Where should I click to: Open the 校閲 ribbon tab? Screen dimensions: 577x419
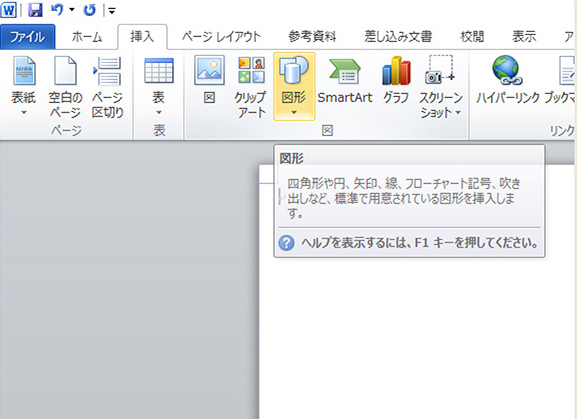pos(472,36)
